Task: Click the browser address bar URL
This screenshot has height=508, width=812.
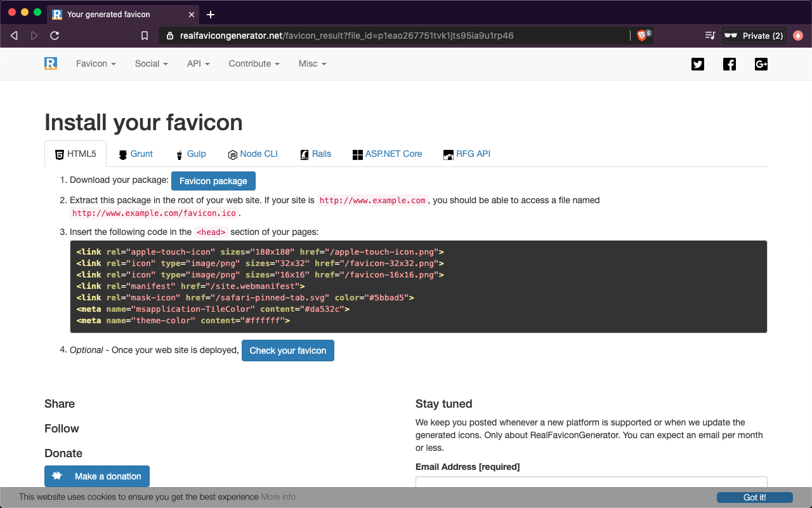Action: (x=346, y=36)
